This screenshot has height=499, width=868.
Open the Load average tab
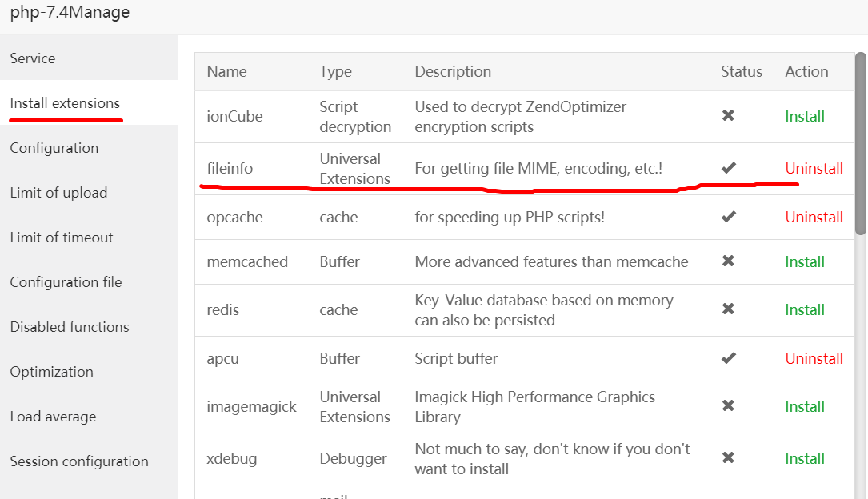pyautogui.click(x=53, y=417)
